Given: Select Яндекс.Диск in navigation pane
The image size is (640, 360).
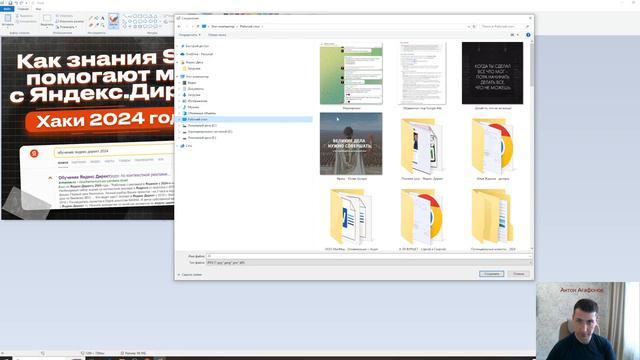Looking at the screenshot, I should pos(191,62).
